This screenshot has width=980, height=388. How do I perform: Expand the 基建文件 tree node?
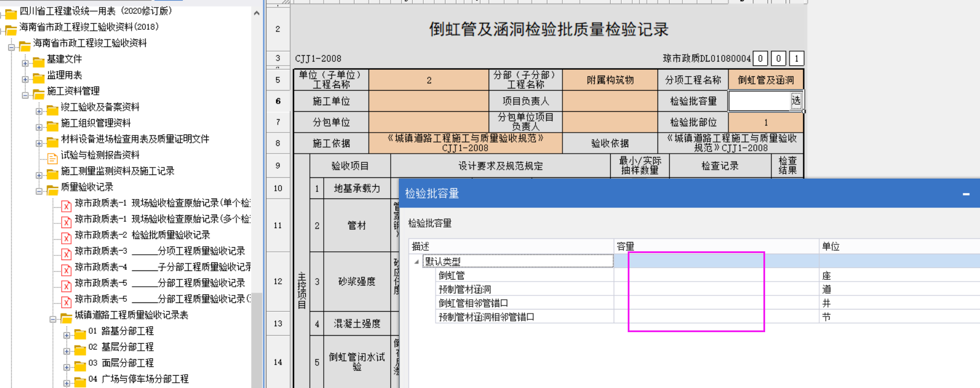pyautogui.click(x=25, y=63)
